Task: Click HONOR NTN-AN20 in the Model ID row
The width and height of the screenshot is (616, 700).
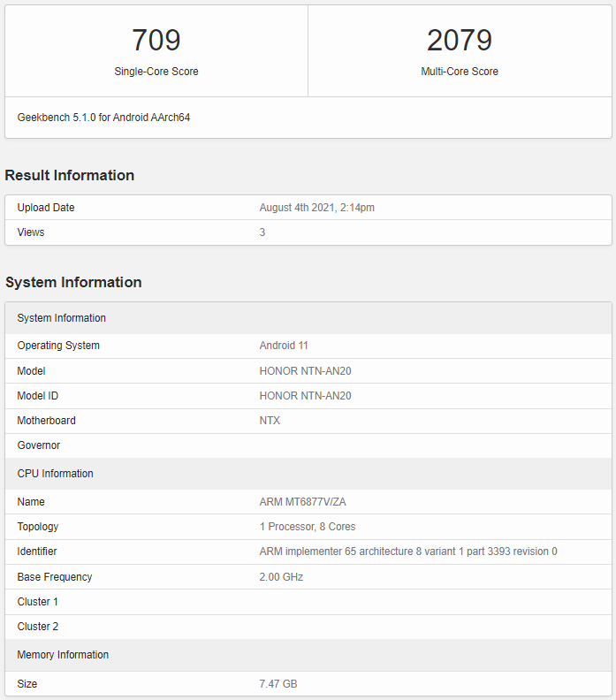Action: tap(305, 396)
